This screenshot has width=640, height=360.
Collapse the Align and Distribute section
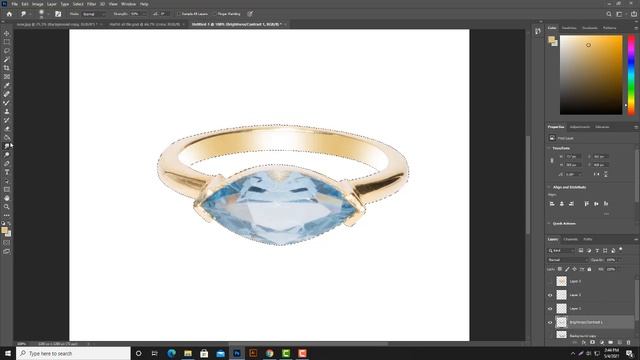(x=549, y=187)
